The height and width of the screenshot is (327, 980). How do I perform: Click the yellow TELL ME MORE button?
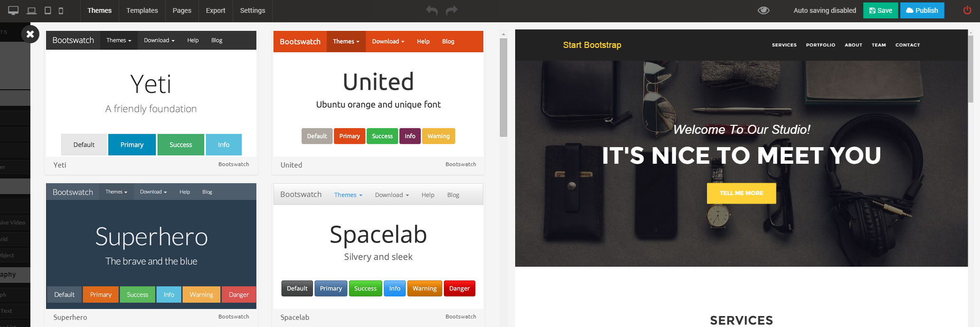click(741, 193)
